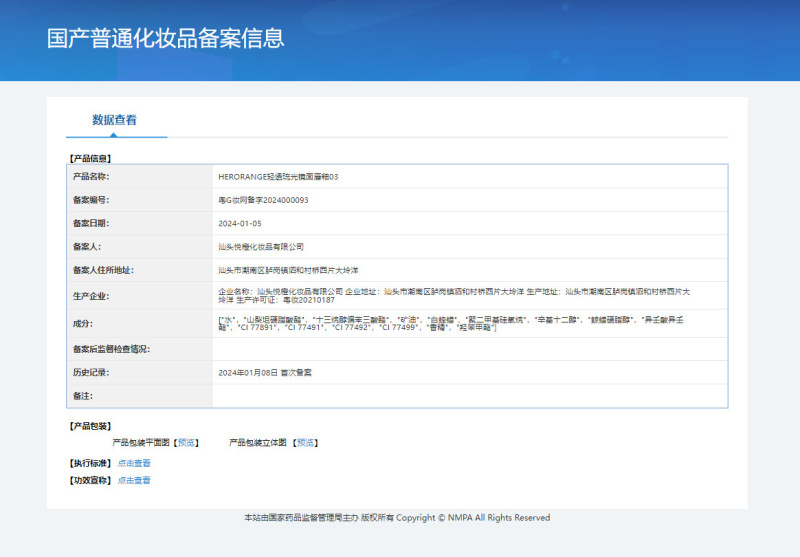Click the 成分 label cell
Viewport: 800px width, 557px height.
(x=140, y=323)
